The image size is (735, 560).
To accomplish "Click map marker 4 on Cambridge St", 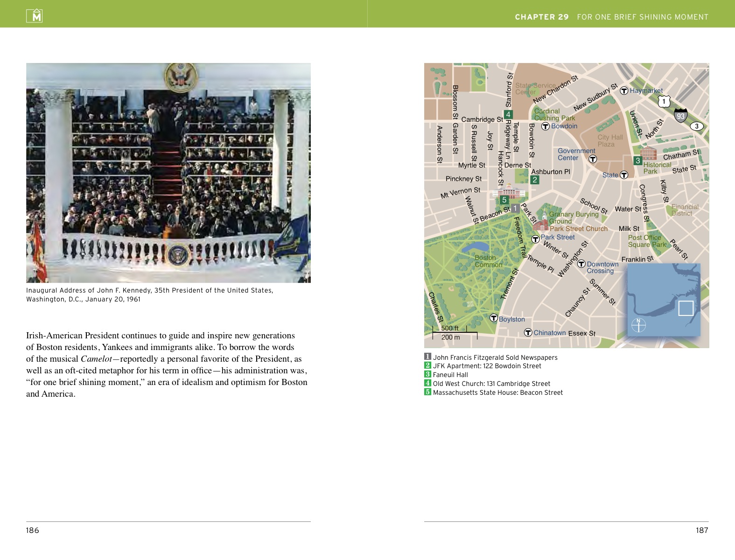I will click(x=508, y=114).
